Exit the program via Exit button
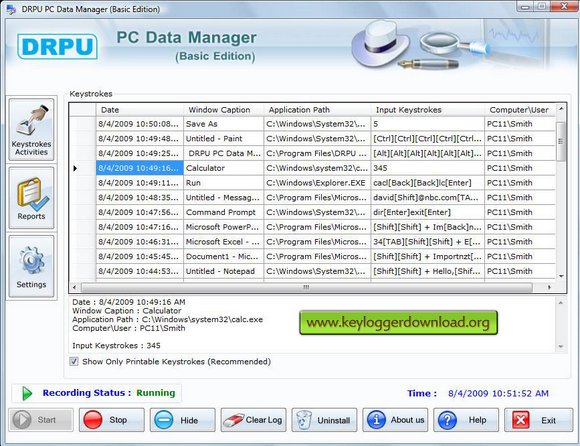 (538, 420)
